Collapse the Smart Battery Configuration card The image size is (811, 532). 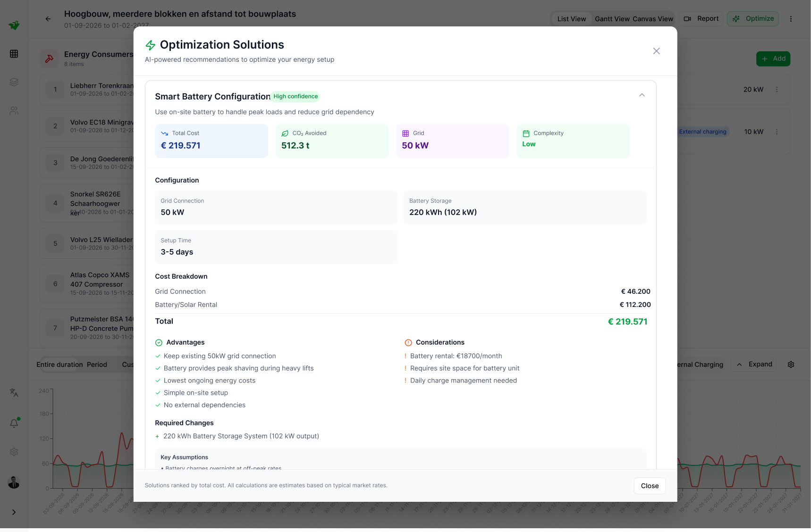(642, 95)
